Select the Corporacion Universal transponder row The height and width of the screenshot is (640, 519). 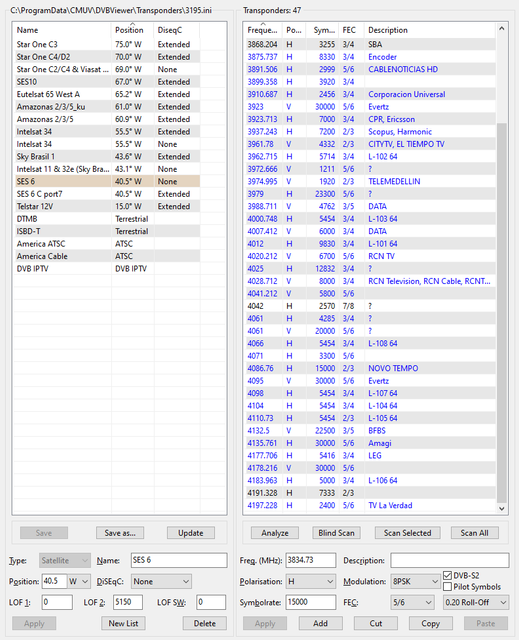[x=370, y=94]
